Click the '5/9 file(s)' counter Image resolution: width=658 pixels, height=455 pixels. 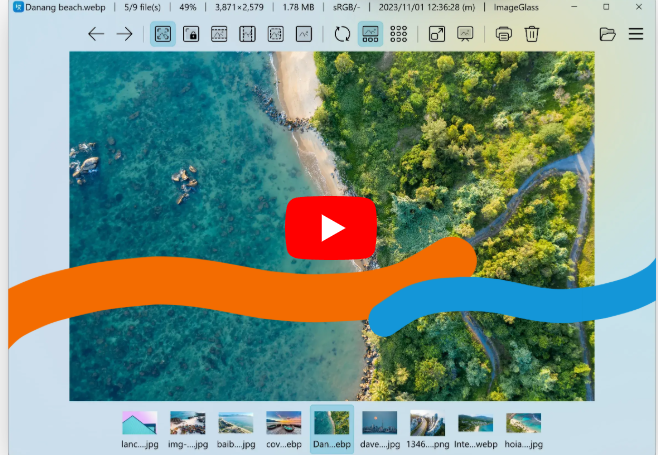point(142,7)
